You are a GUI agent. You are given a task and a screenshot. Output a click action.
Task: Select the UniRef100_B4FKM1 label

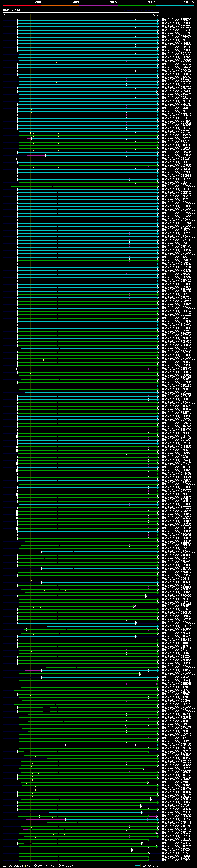(177, 145)
